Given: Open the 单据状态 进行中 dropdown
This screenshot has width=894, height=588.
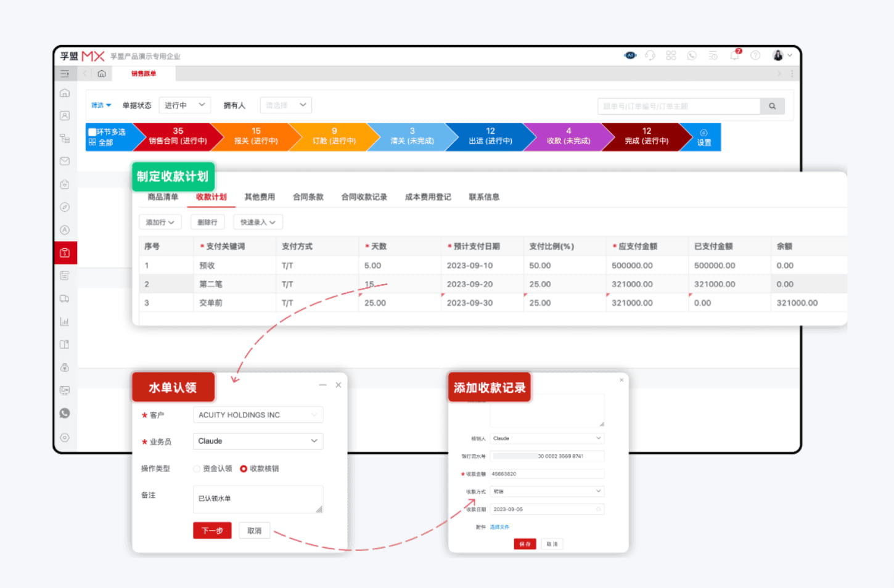Looking at the screenshot, I should pos(184,105).
